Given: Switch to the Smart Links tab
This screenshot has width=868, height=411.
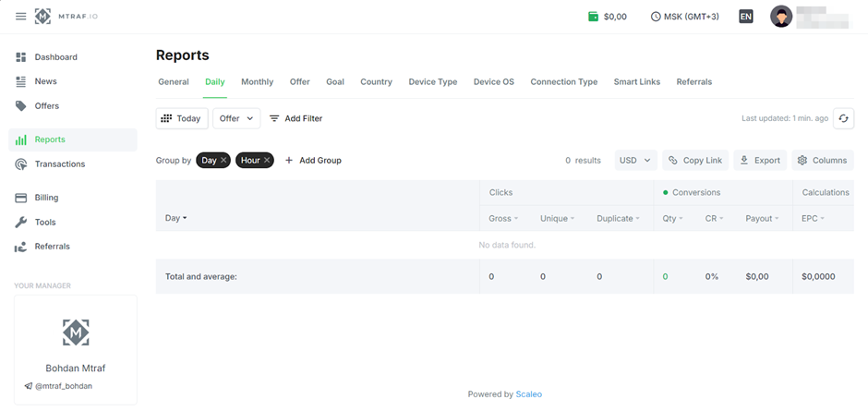Looking at the screenshot, I should click(636, 82).
